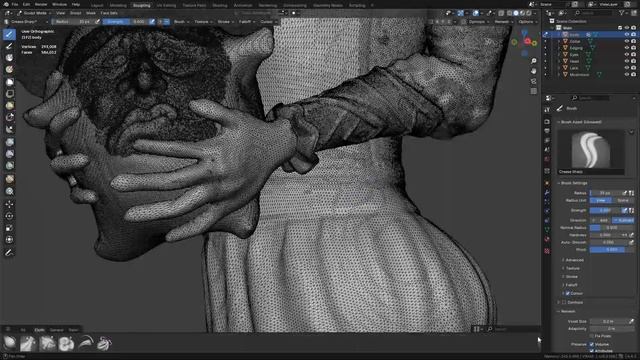
Task: Enable the Dyntopo checkbox in properties
Action: (564, 302)
